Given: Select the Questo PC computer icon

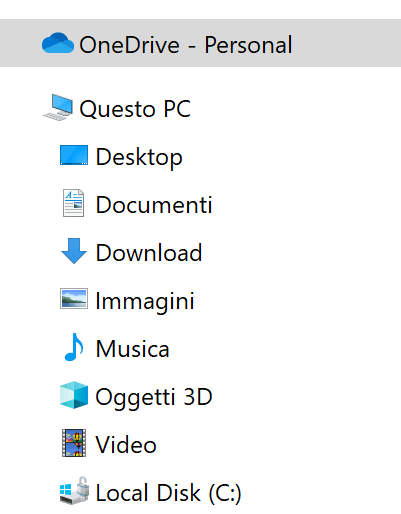Looking at the screenshot, I should pos(58,107).
